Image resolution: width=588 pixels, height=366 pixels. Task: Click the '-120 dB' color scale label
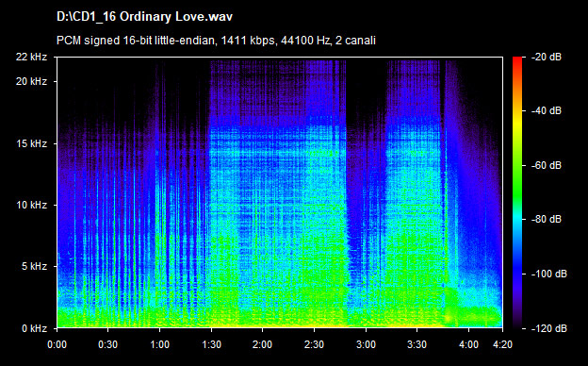pos(549,328)
